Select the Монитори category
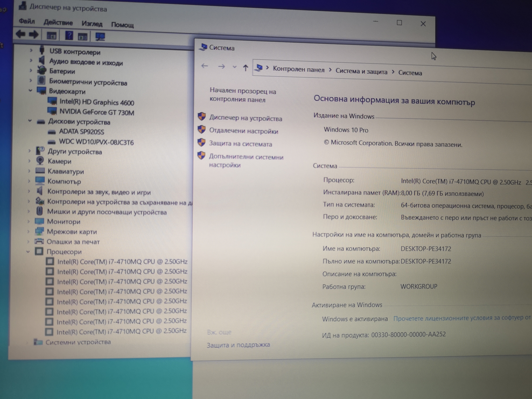Viewport: 532px width, 399px height. pyautogui.click(x=64, y=222)
